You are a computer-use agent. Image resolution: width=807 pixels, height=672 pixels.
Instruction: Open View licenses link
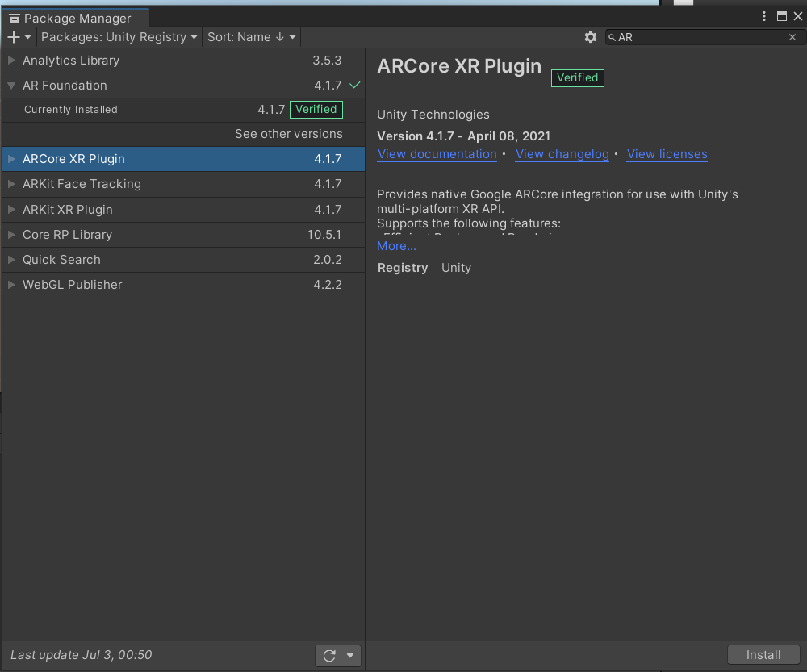click(667, 154)
